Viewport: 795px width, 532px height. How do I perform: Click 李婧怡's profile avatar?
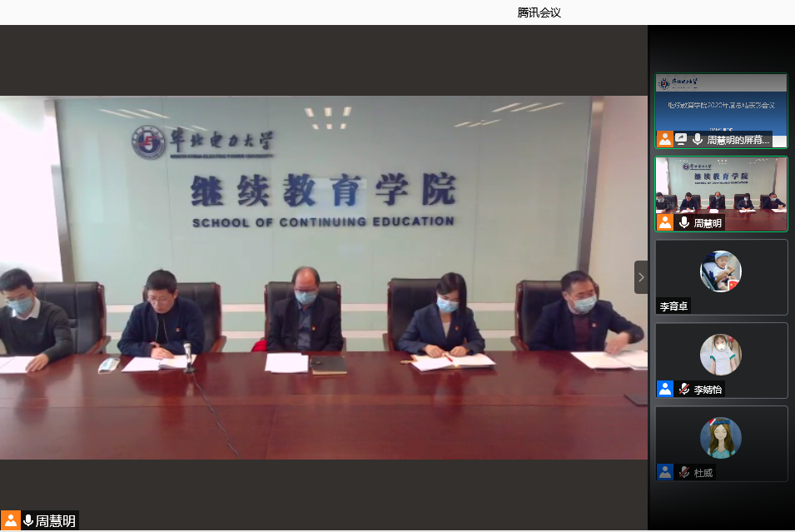click(721, 355)
